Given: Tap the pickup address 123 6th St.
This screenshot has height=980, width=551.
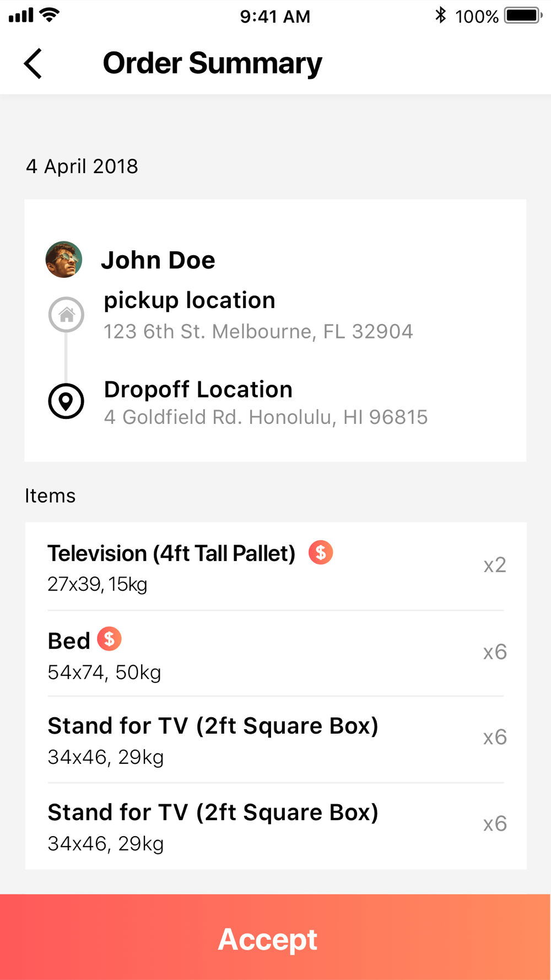Looking at the screenshot, I should pyautogui.click(x=258, y=331).
